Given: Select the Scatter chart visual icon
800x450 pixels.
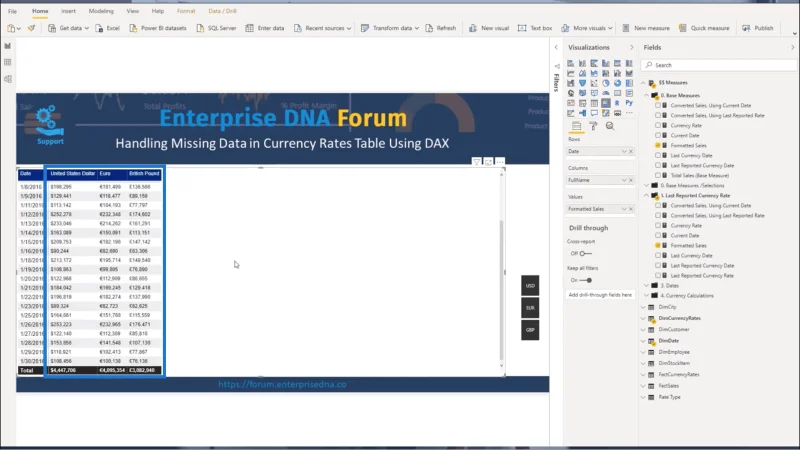Looking at the screenshot, I should [594, 83].
